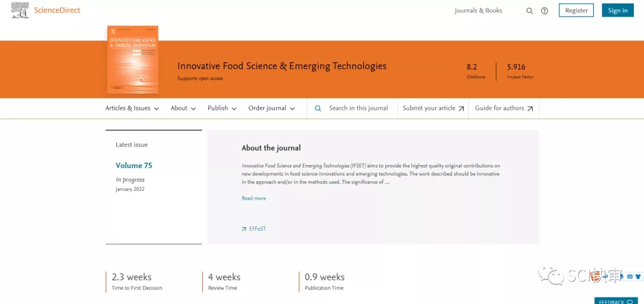This screenshot has height=304, width=644.
Task: Expand the About menu dropdown
Action: (x=184, y=108)
